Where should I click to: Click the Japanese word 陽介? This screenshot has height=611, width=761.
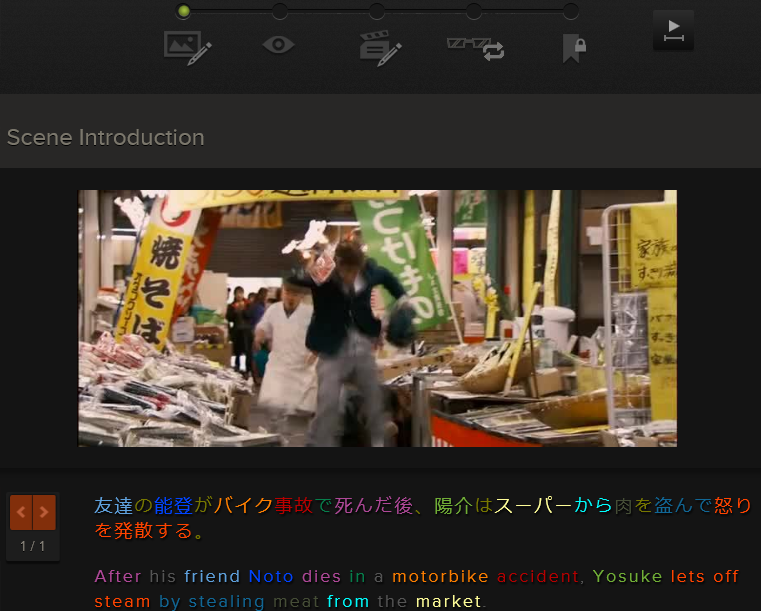coord(454,506)
